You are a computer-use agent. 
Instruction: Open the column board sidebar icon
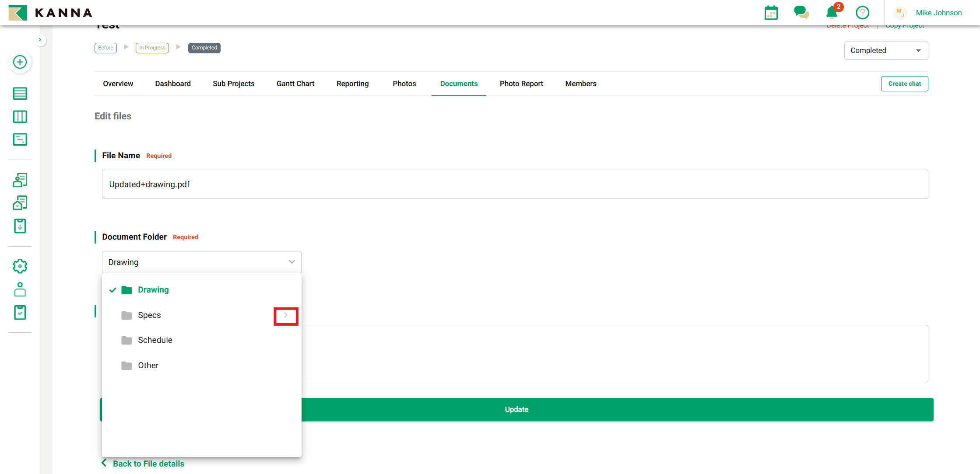pos(20,116)
